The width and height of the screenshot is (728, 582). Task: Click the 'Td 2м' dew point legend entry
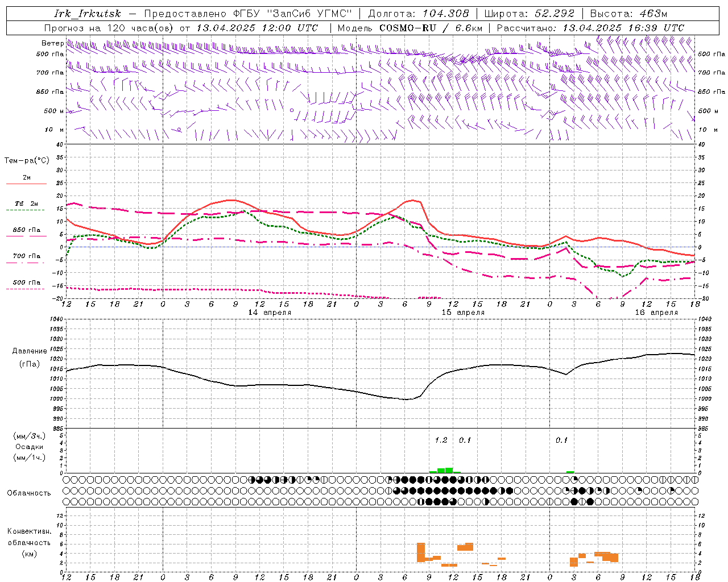[x=26, y=203]
